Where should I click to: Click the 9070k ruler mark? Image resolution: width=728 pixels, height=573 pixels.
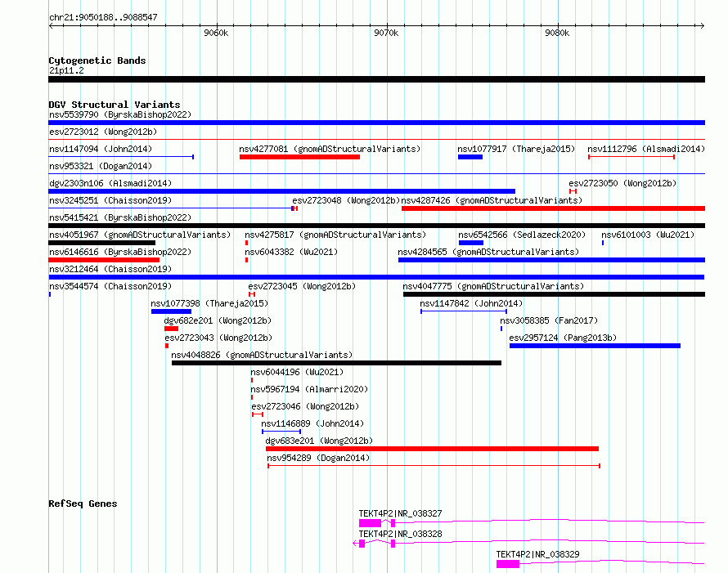point(386,33)
